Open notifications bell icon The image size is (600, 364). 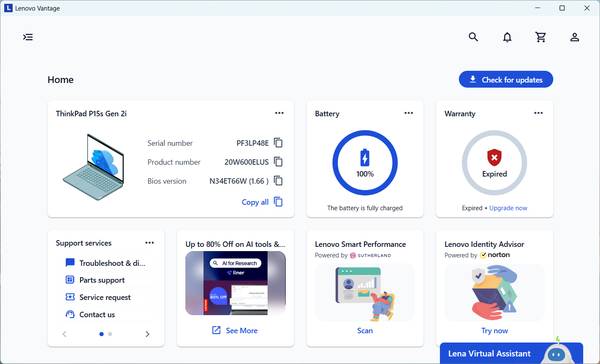507,37
